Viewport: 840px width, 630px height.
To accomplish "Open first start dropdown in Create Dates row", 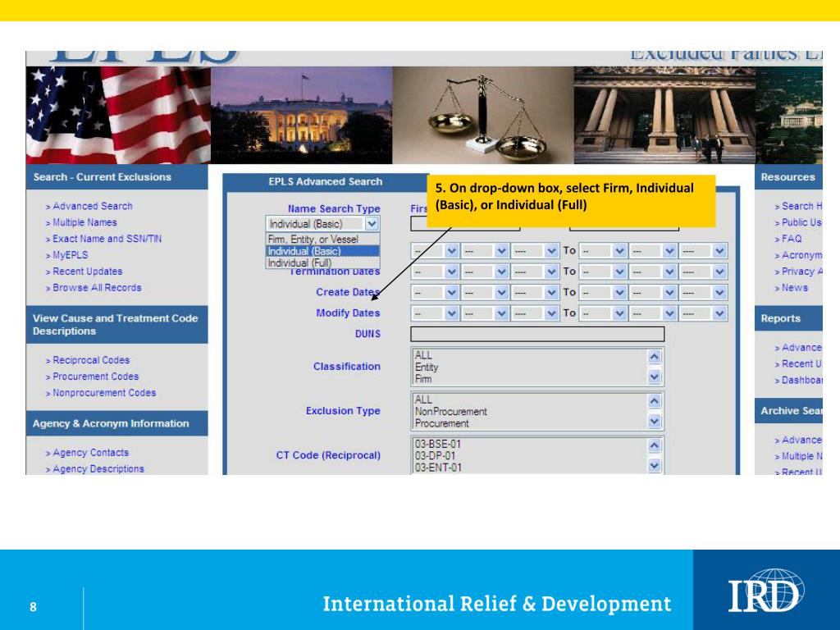I will point(452,293).
